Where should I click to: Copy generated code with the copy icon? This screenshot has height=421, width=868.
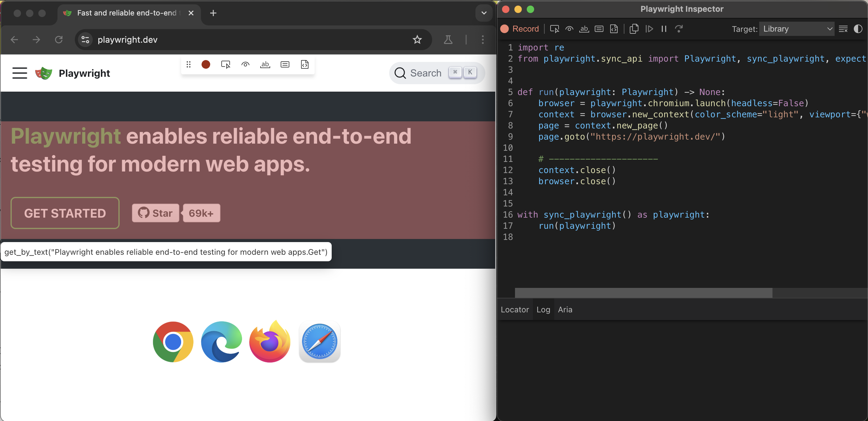tap(634, 29)
